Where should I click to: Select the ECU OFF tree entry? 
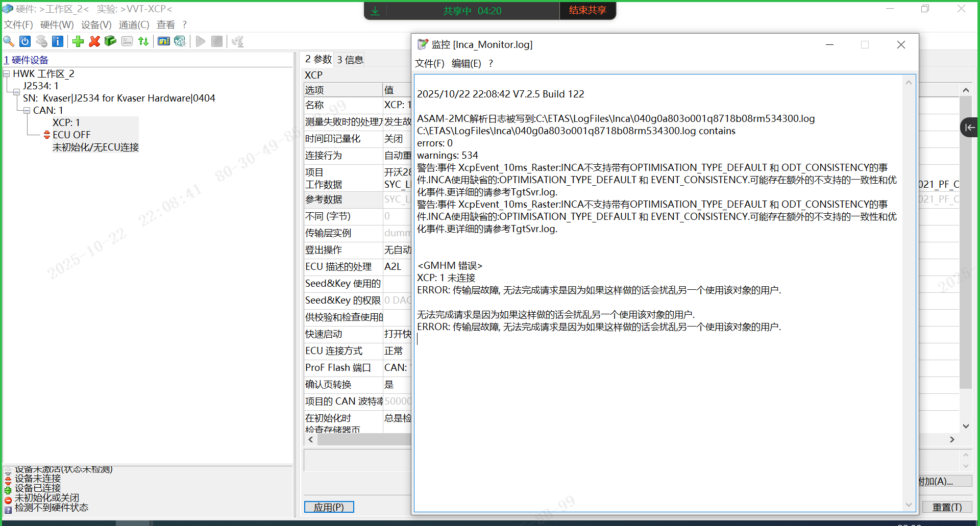click(x=71, y=135)
